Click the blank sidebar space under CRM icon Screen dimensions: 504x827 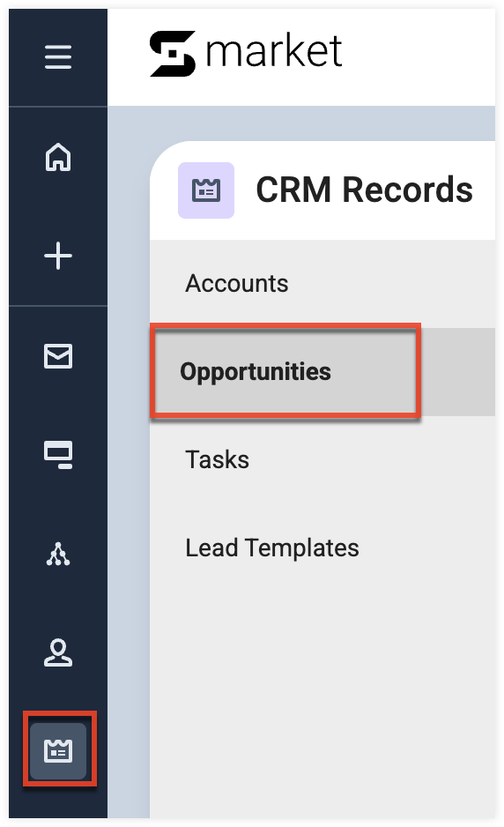(58, 801)
